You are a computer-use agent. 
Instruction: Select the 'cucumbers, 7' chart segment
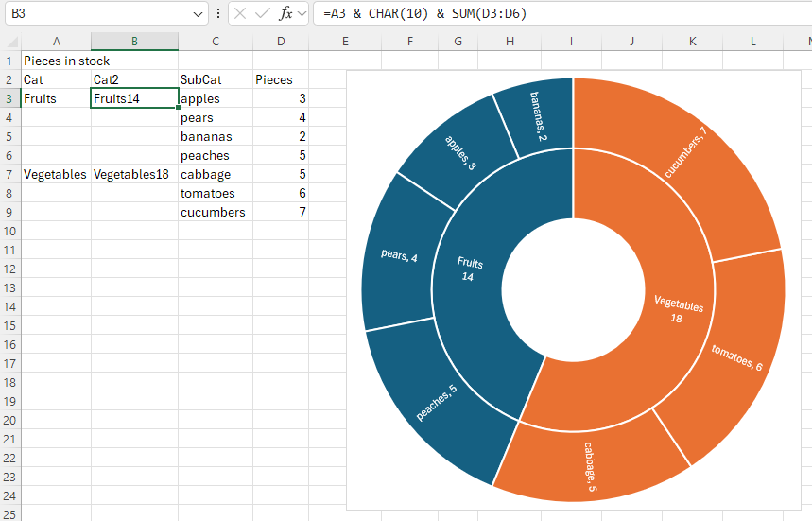click(x=686, y=155)
